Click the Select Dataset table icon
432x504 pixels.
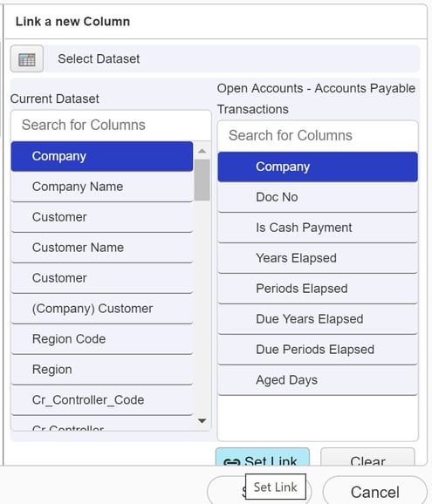click(27, 58)
